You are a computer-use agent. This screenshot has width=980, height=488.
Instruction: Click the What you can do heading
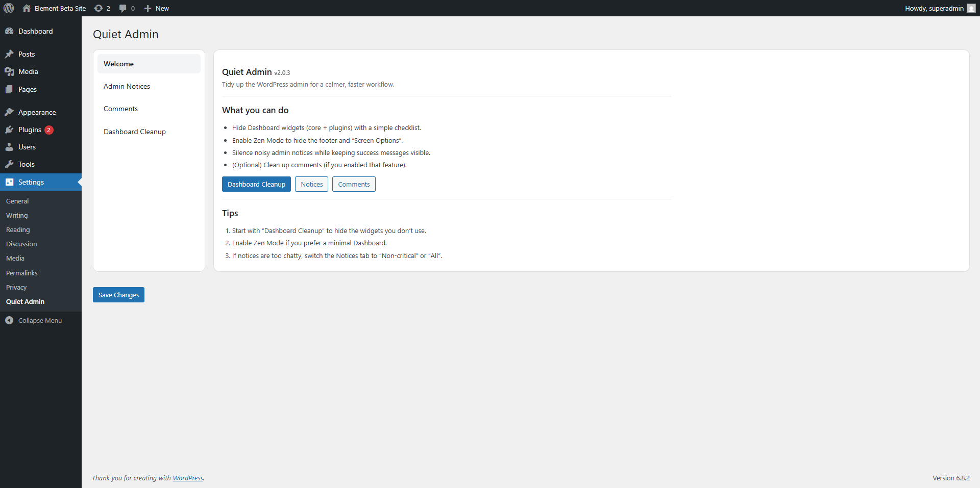(x=255, y=110)
